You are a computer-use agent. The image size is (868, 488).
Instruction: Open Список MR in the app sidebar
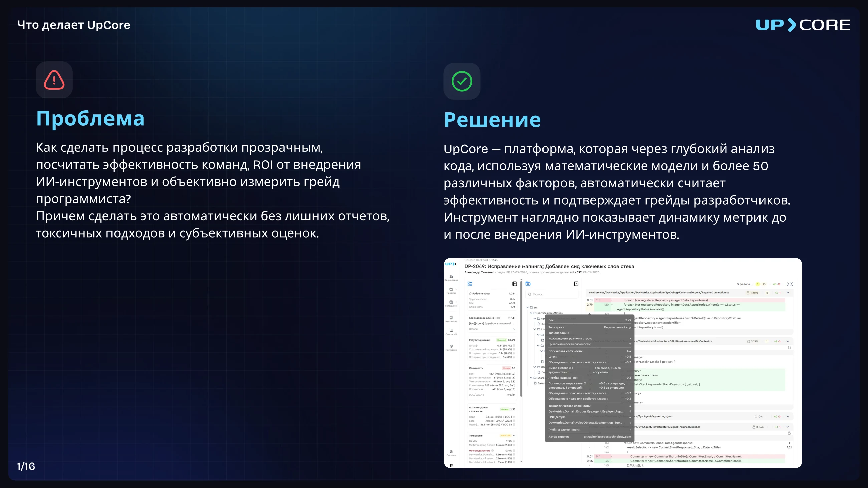point(451,332)
